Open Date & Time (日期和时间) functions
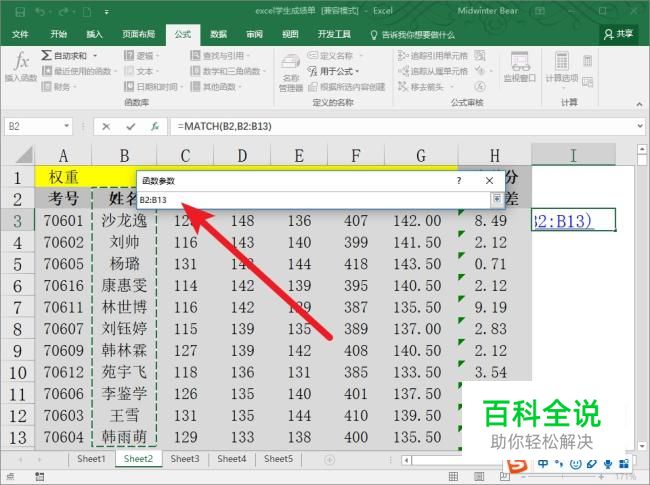 (153, 87)
